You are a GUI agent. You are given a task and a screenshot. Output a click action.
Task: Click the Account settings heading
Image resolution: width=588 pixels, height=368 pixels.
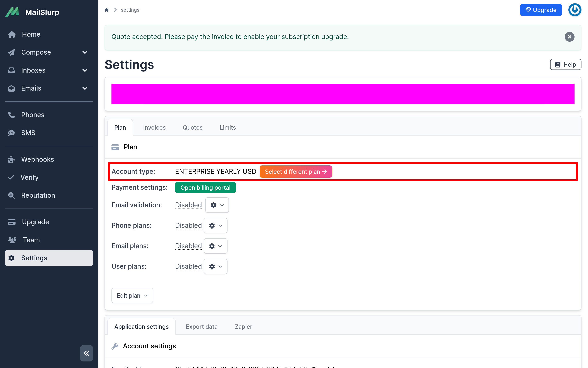149,346
